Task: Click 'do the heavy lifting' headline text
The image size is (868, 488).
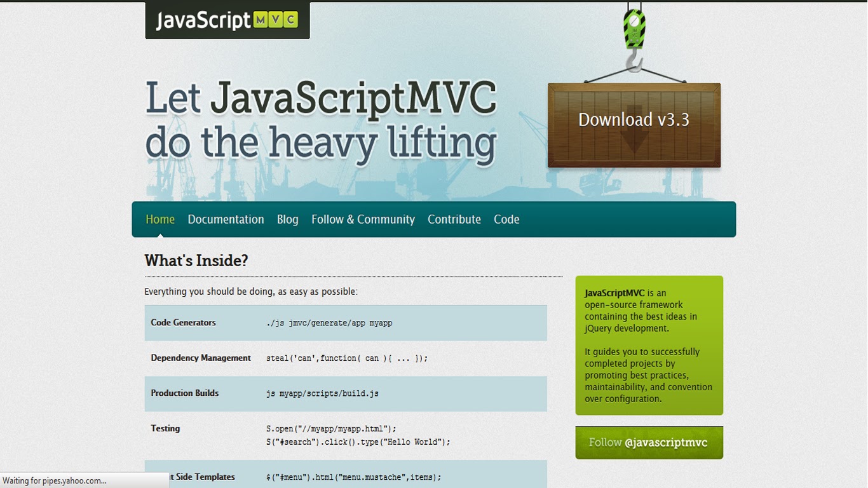Action: pyautogui.click(x=321, y=142)
